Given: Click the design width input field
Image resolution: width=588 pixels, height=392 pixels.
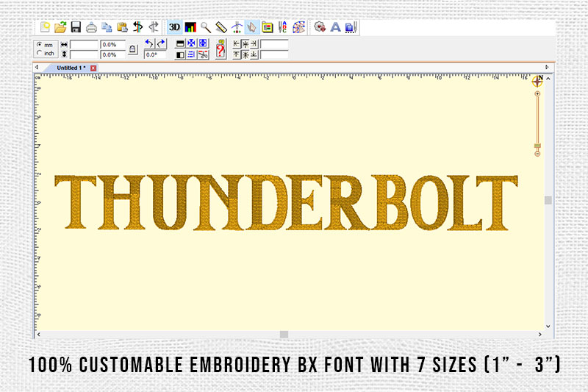Looking at the screenshot, I should (84, 45).
